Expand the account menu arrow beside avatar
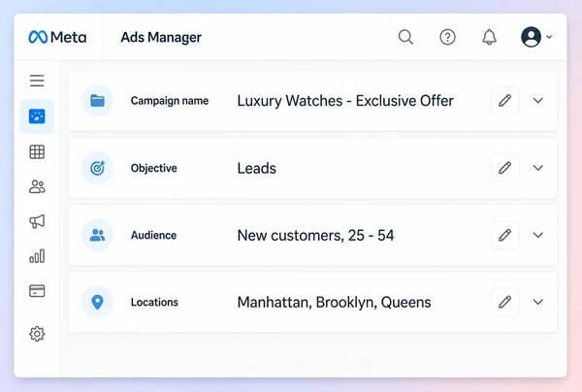Viewport: 582px width, 392px height. (x=549, y=37)
